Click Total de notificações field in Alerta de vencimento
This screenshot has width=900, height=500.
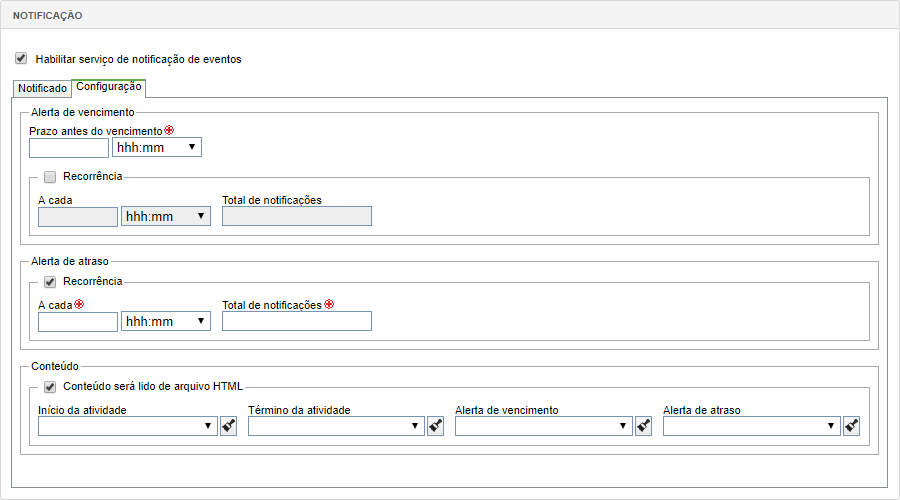click(297, 216)
